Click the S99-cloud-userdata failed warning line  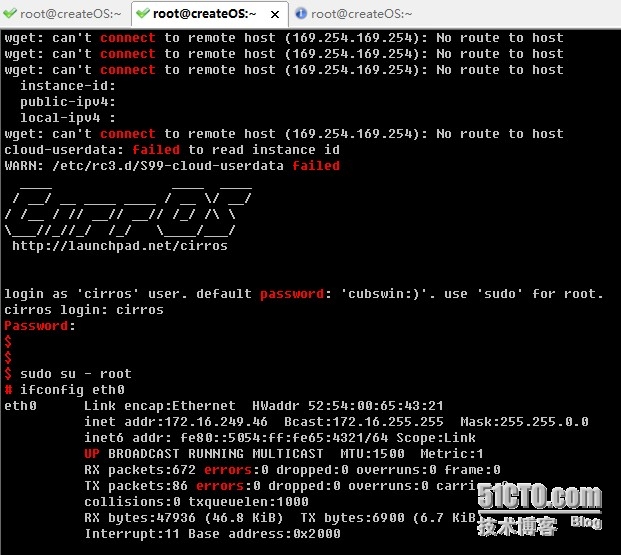[x=172, y=166]
